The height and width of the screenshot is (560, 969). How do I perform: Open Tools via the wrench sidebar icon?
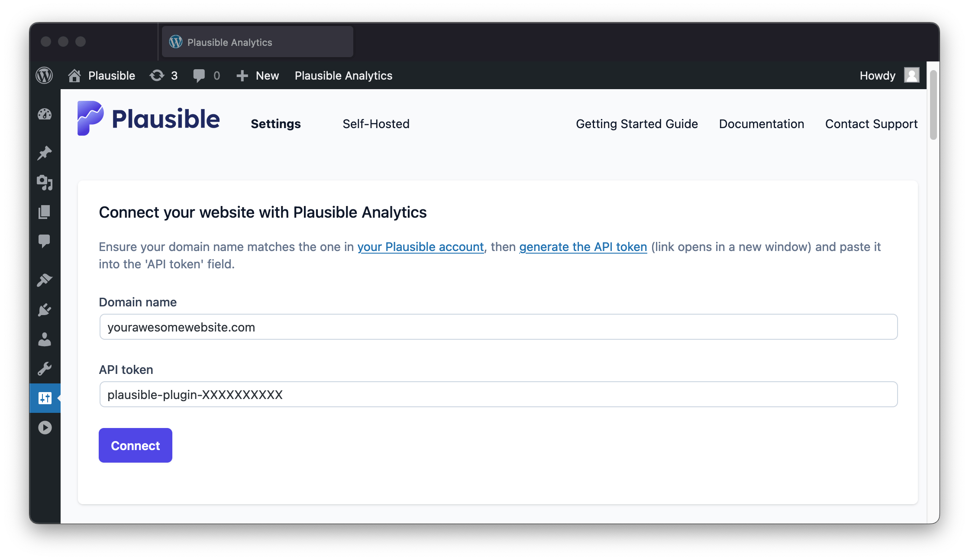[x=45, y=369]
